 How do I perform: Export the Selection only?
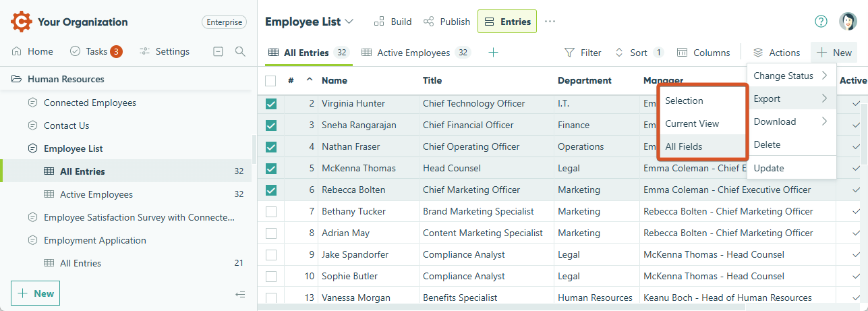[x=702, y=101]
